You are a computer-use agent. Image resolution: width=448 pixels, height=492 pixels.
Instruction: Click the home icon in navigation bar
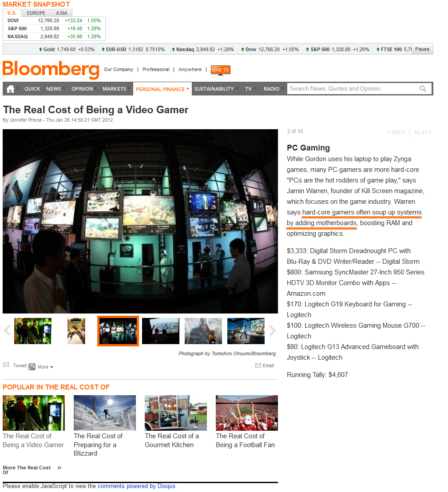[10, 89]
